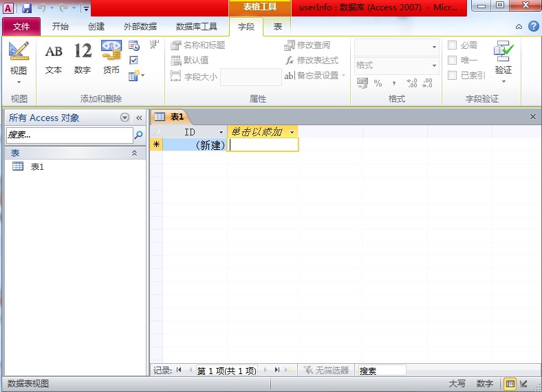Open the 外部数据 ribbon tab
Image resolution: width=542 pixels, height=392 pixels.
pos(140,27)
